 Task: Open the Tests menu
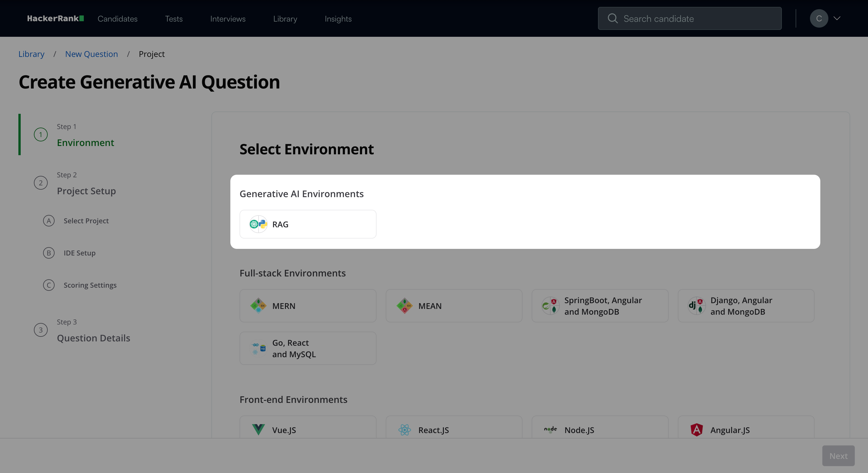(x=174, y=19)
